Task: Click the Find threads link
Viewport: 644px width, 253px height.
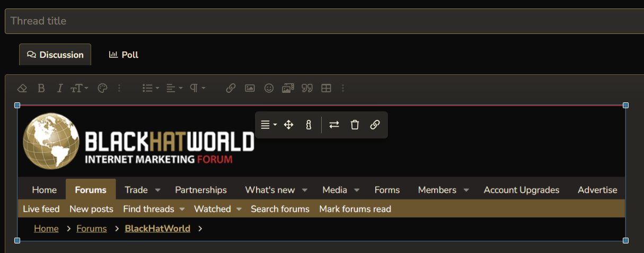Action: coord(148,209)
